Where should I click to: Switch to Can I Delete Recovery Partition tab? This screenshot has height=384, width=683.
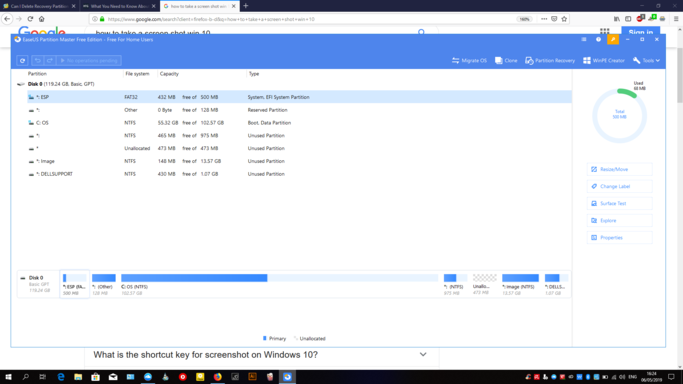coord(39,6)
